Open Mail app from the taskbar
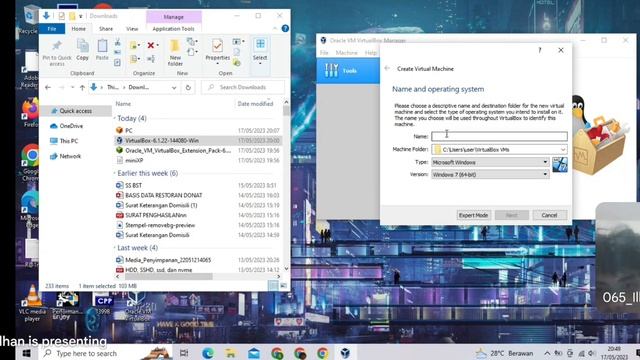The width and height of the screenshot is (640, 360). click(x=254, y=353)
